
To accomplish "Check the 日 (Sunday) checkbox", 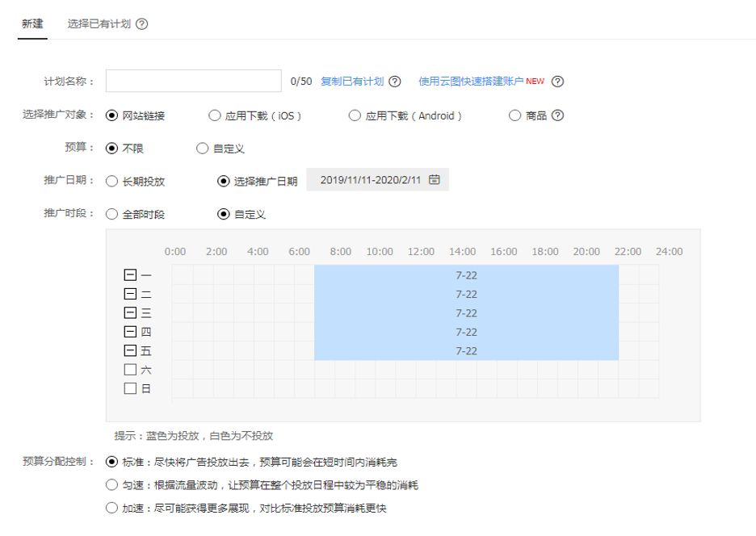I will point(130,388).
